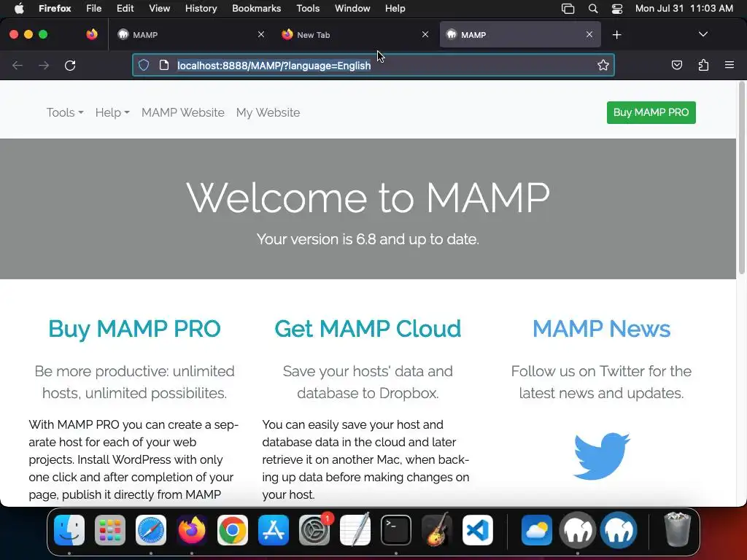Open the Firefox menu bar item
This screenshot has width=747, height=560.
[55, 9]
